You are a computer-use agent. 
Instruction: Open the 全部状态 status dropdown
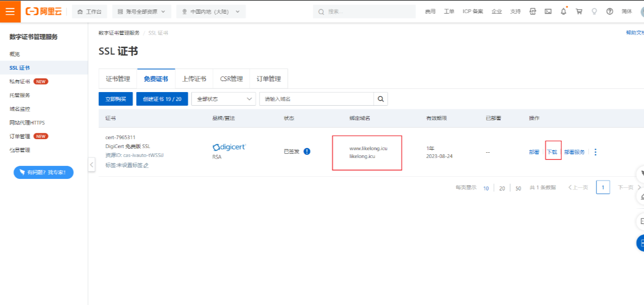pos(223,99)
